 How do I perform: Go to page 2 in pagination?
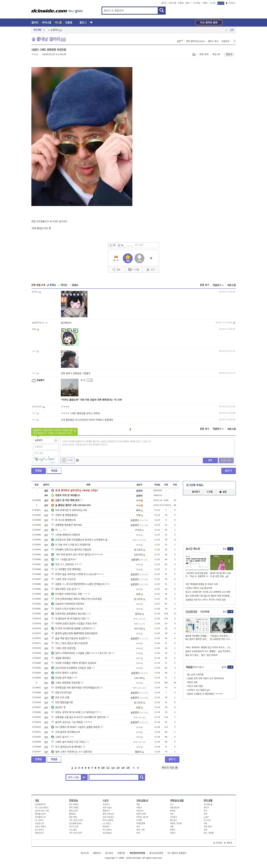[x=75, y=768]
